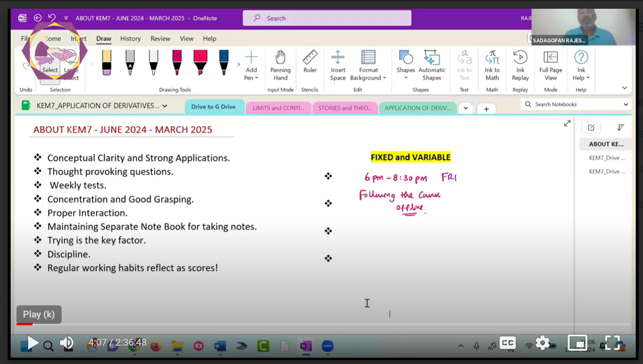Play the video
The image size is (643, 364).
pos(32,343)
